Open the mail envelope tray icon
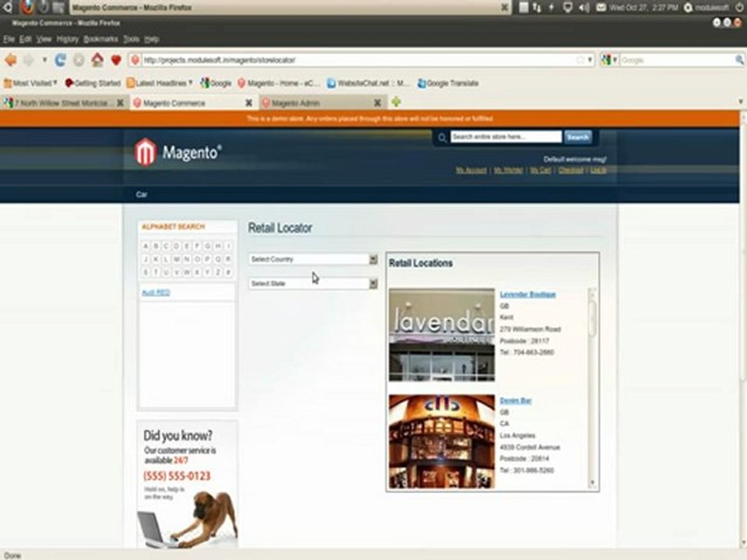Screen dimensions: 747x560 (601, 7)
